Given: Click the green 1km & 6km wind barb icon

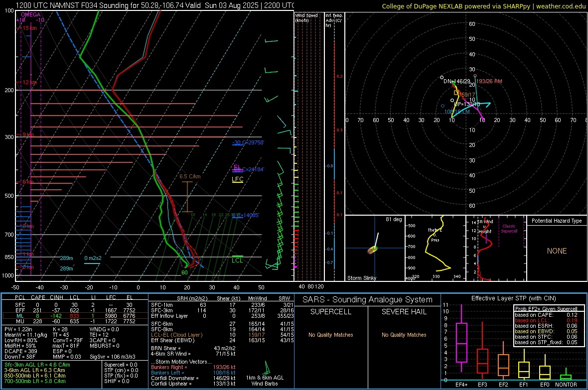Looking at the screenshot, I should (x=268, y=367).
